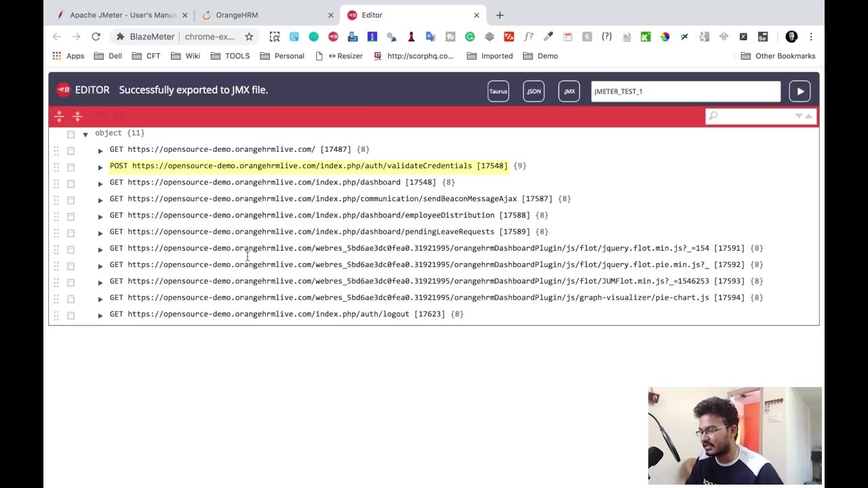Check the box for index.php/dashboard [17548] row
868x488 pixels.
coord(71,184)
